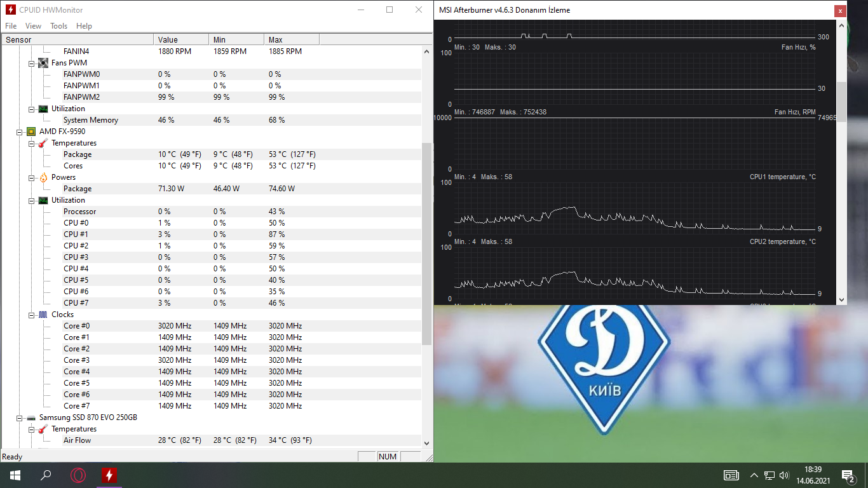The height and width of the screenshot is (488, 868).
Task: Select the Core #3 clock row
Action: [211, 360]
